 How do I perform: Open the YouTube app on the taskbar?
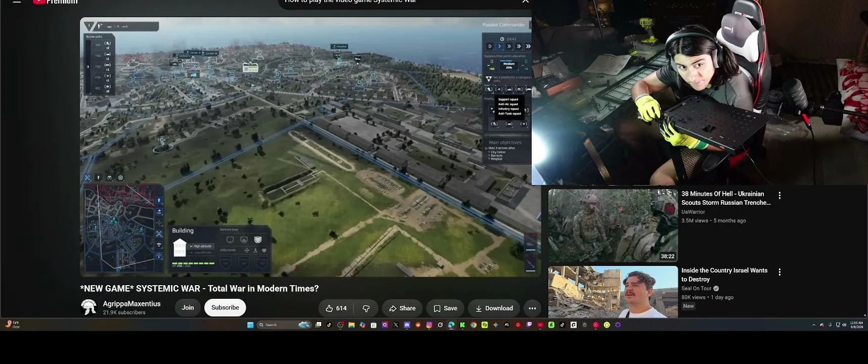[540, 325]
